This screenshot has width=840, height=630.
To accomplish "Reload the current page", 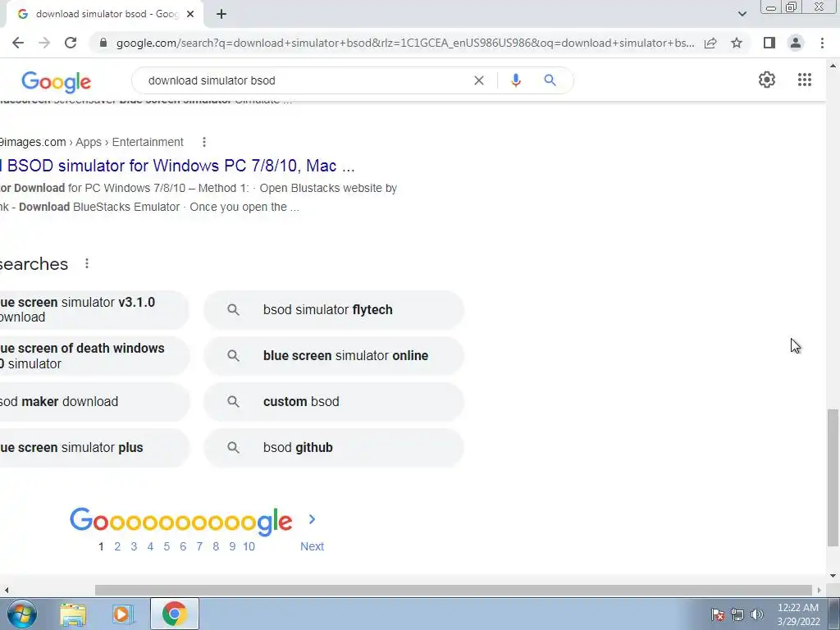I will click(x=71, y=43).
